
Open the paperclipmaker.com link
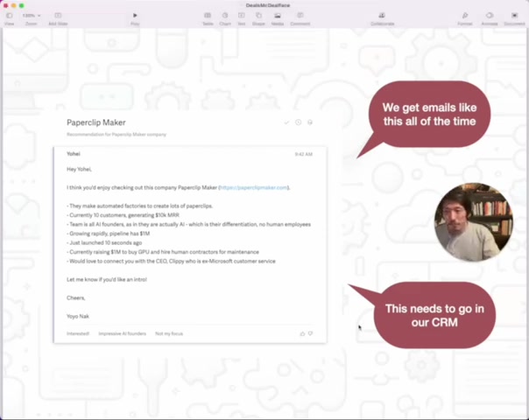tap(253, 187)
